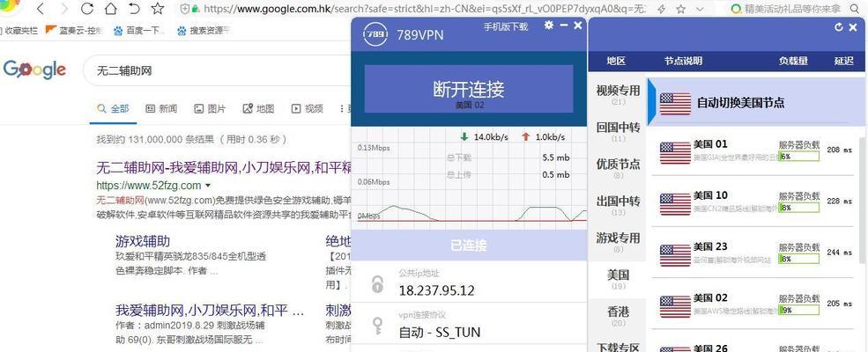Sort nodes by 延迟 column header

(x=844, y=62)
